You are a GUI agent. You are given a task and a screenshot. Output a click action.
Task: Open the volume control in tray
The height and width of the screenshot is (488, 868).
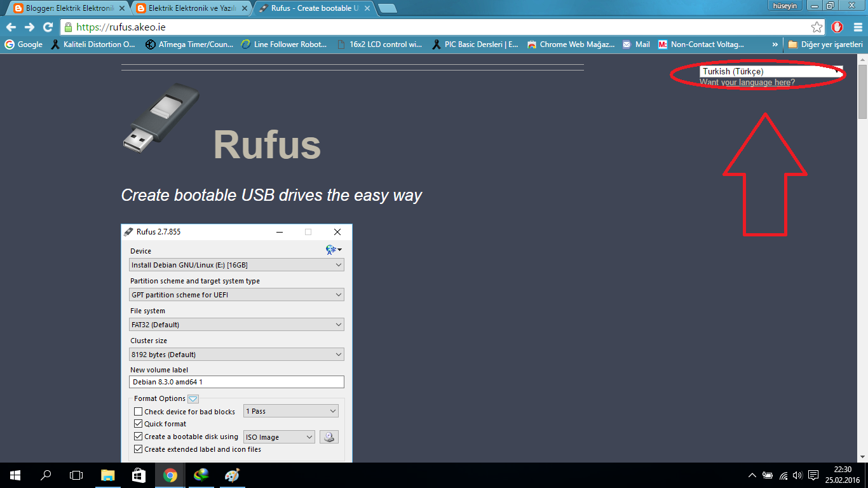point(798,475)
